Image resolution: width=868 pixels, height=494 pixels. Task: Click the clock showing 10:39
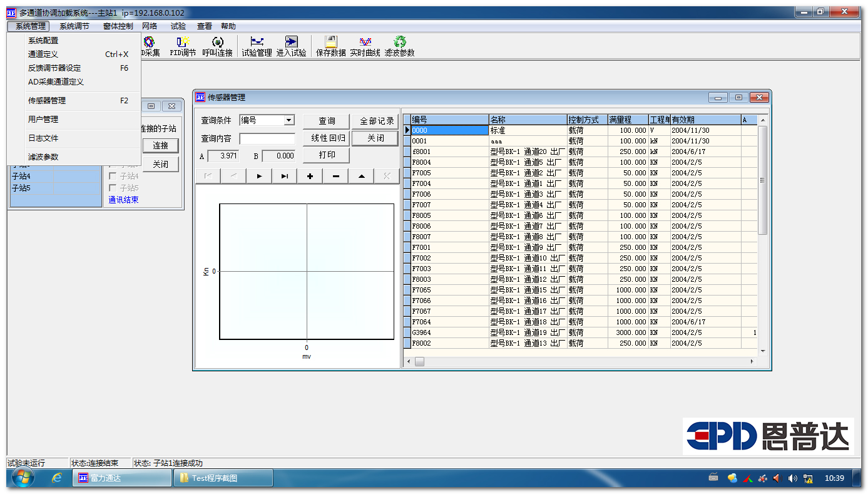tap(834, 478)
